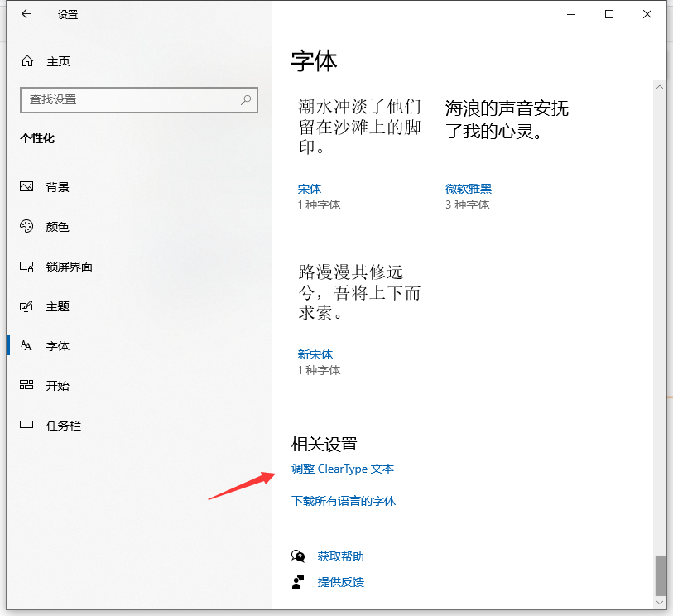Viewport: 673px width, 616px height.
Task: Click the 获取帮助 question-mark icon
Action: tap(299, 556)
